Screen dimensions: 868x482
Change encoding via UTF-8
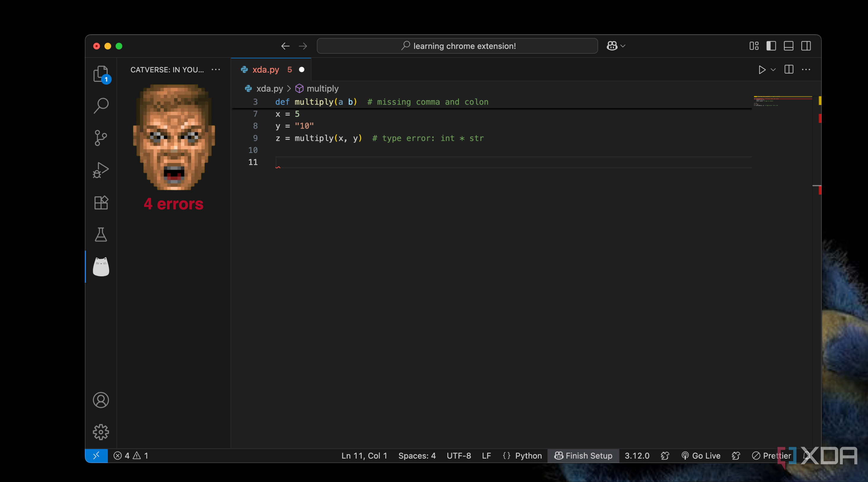(x=459, y=455)
